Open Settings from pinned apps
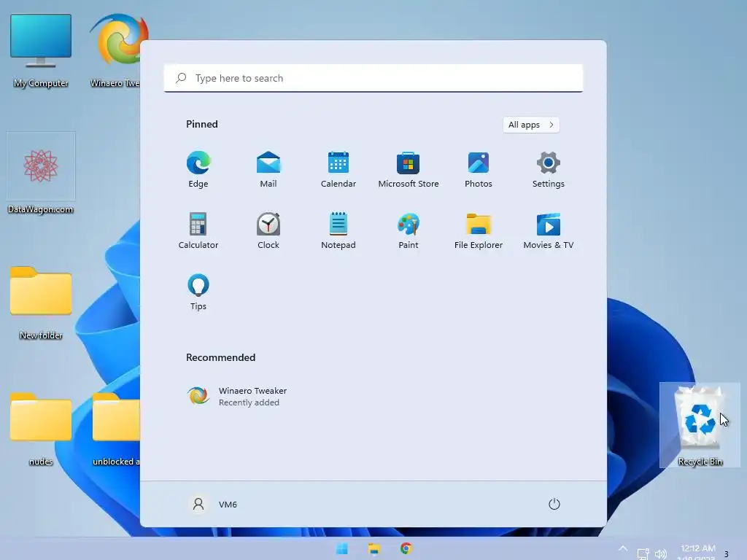 (549, 169)
